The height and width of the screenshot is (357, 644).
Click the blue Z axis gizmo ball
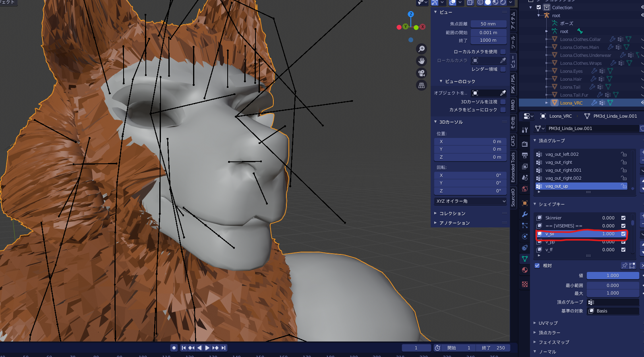point(411,14)
